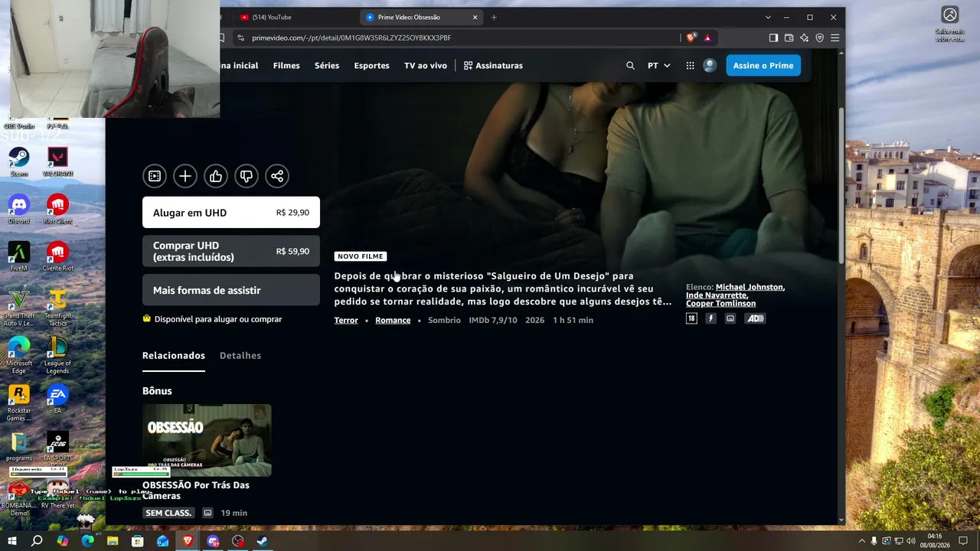Open Filmes in Prime Video navigation
Screen dimensions: 980x551
[x=286, y=66]
